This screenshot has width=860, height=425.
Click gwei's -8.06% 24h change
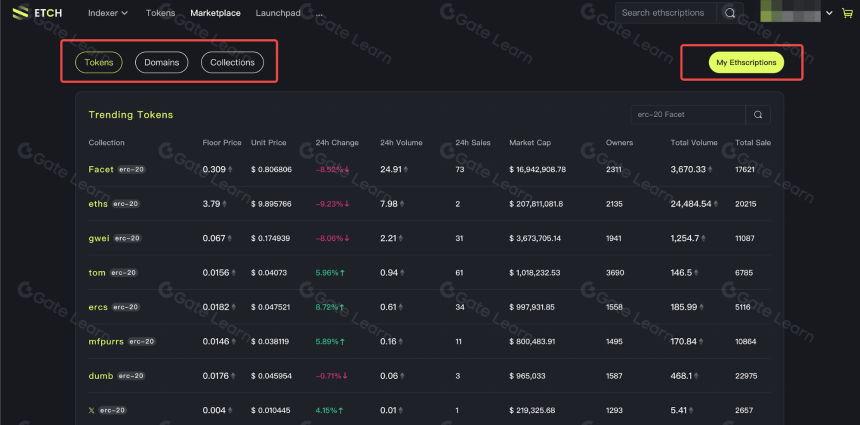point(332,238)
